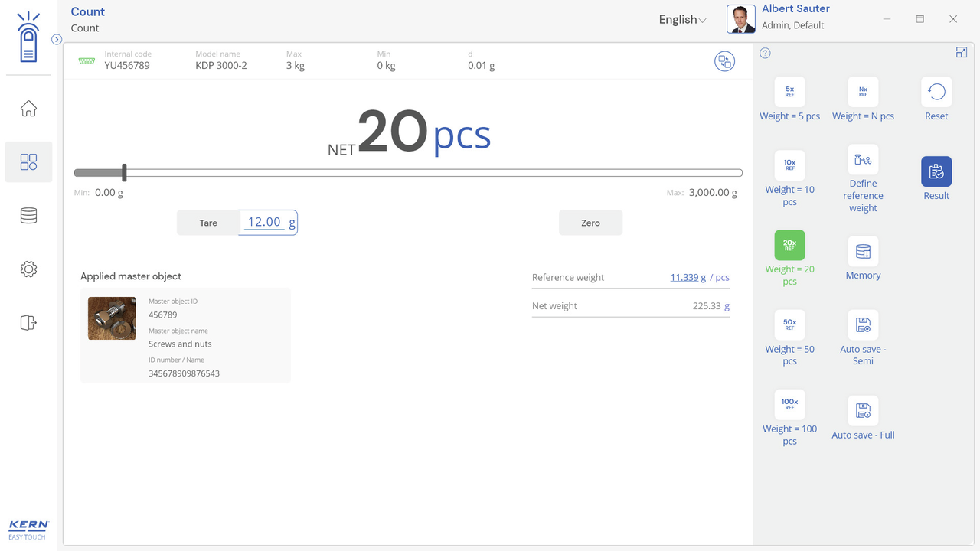
Task: Open the English language dropdown
Action: pos(682,20)
